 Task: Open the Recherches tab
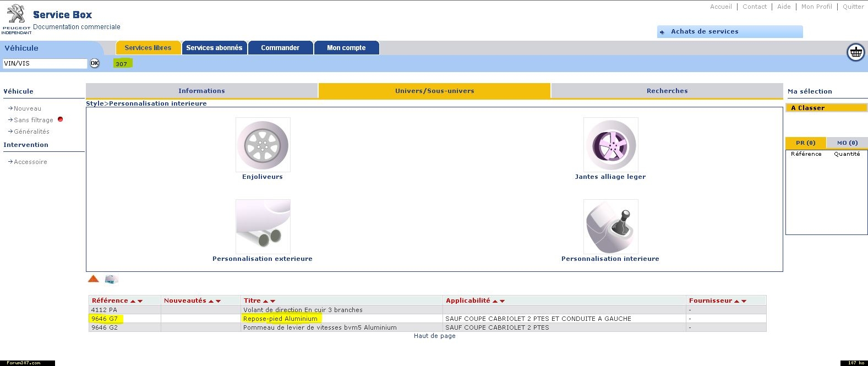click(x=667, y=91)
